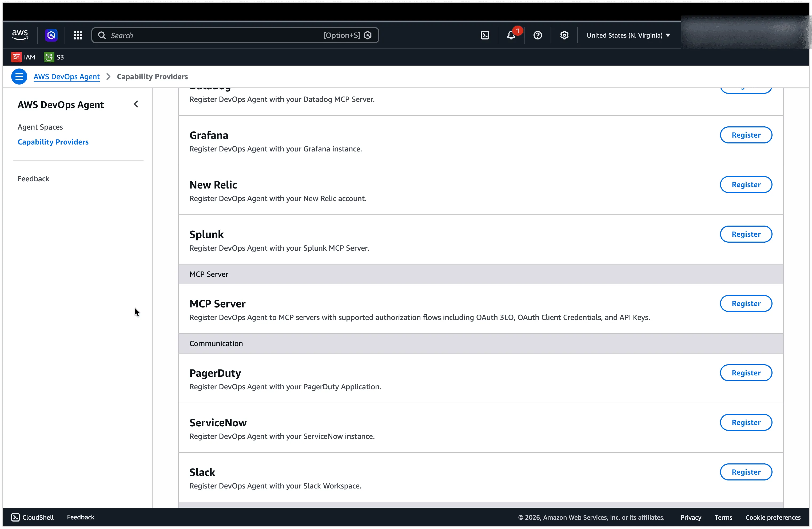The image size is (812, 529).
Task: Register the Slack provider
Action: point(746,472)
